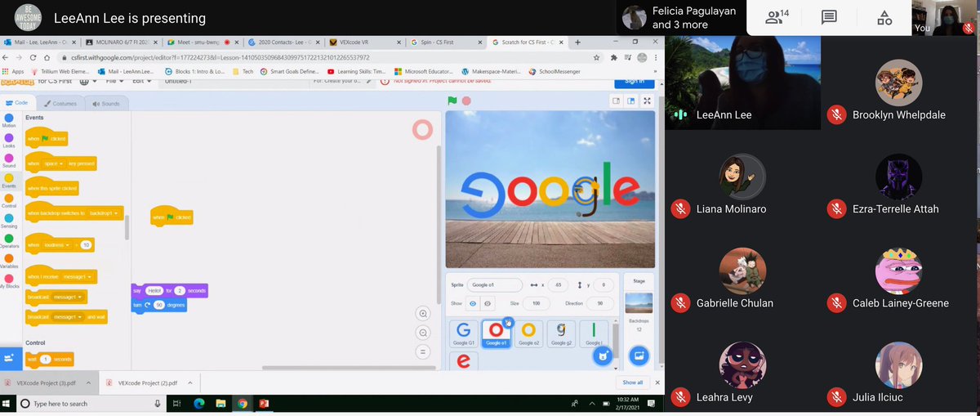This screenshot has width=980, height=416.
Task: Click the green flag to run project
Action: coord(452,101)
